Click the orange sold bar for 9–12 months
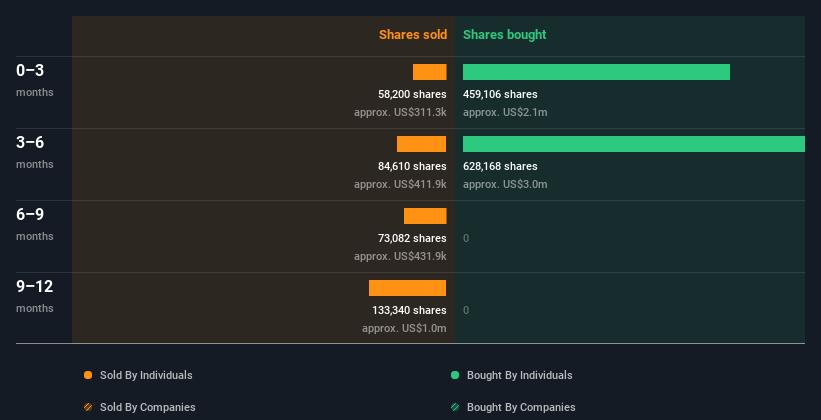The height and width of the screenshot is (420, 821). 407,288
